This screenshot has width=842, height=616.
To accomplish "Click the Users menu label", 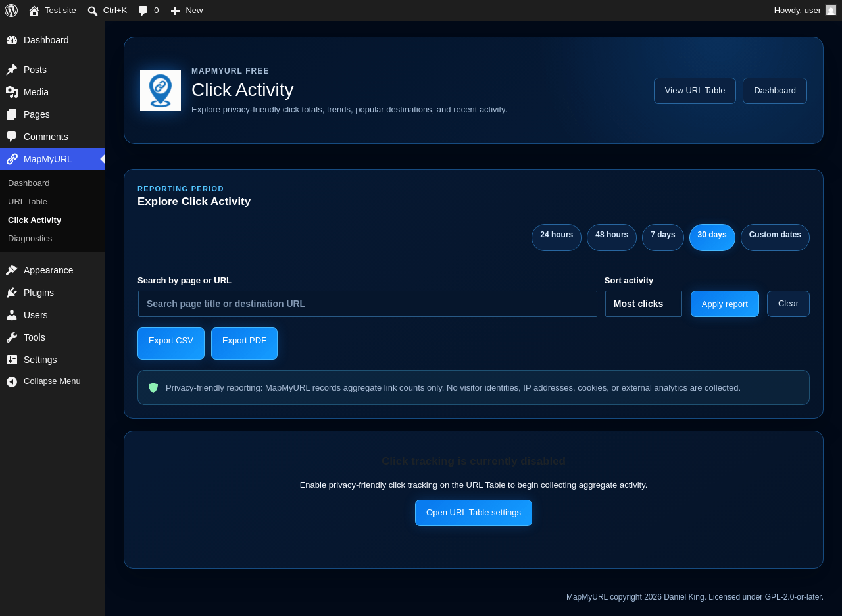I will coord(36,315).
